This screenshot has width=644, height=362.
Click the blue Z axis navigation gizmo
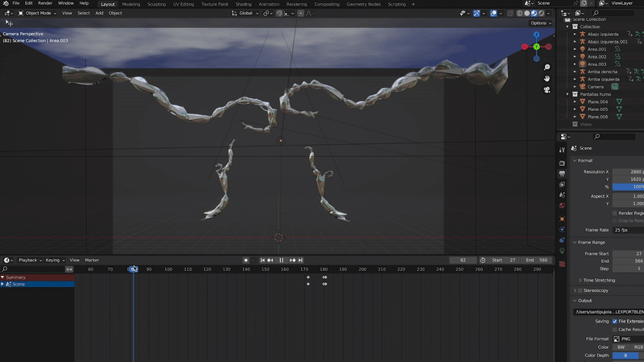536,35
